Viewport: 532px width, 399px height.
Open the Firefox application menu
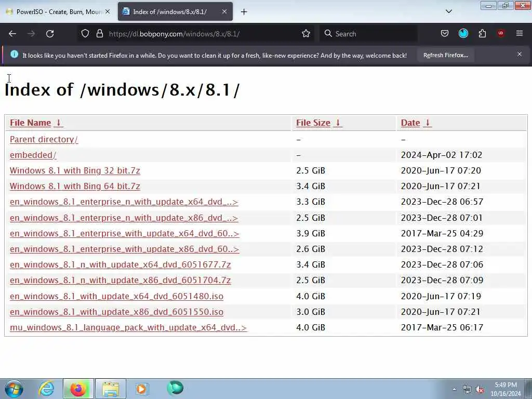(520, 33)
